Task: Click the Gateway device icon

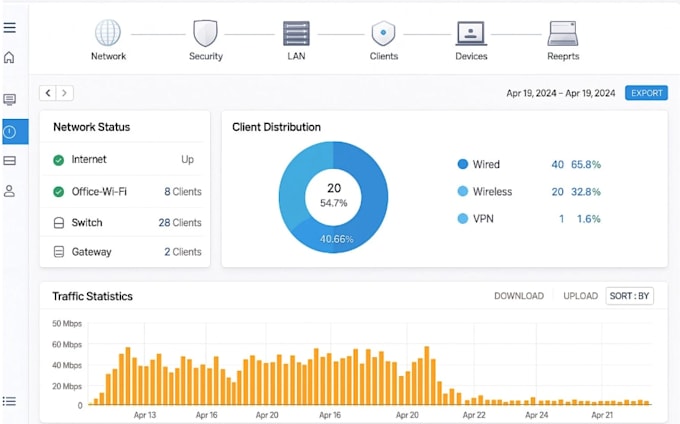Action: pos(59,252)
